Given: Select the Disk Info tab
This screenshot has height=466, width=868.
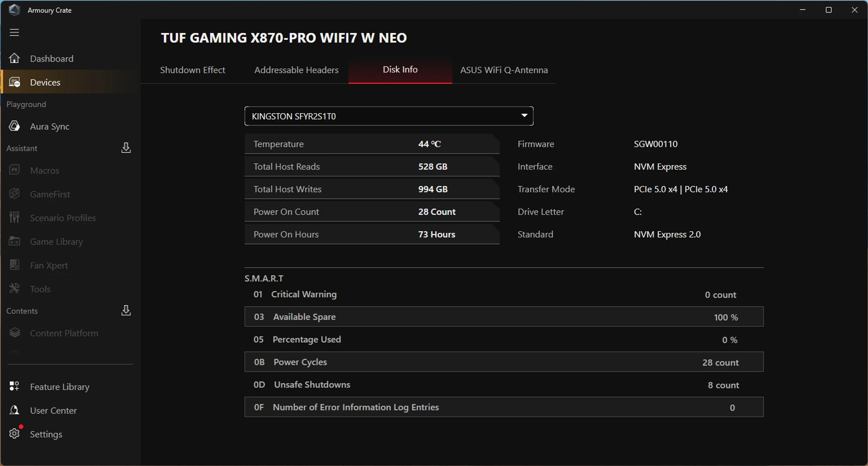Looking at the screenshot, I should pyautogui.click(x=400, y=70).
